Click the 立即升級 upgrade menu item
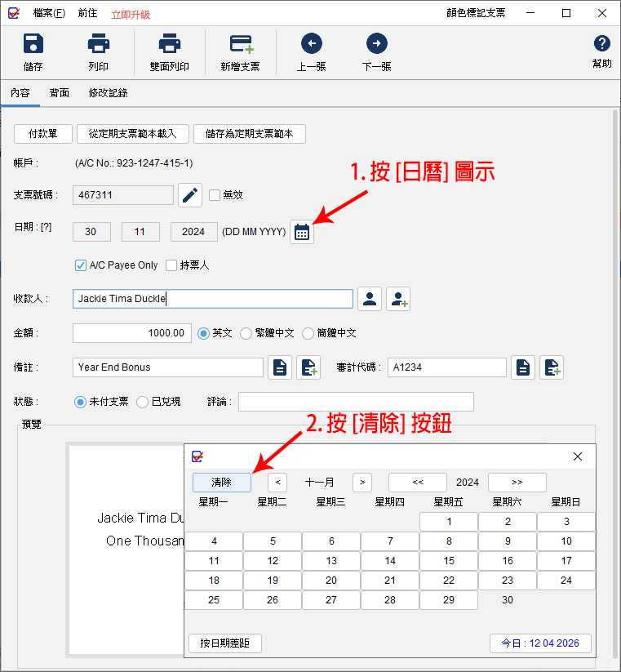The width and height of the screenshot is (621, 672). pos(131,15)
